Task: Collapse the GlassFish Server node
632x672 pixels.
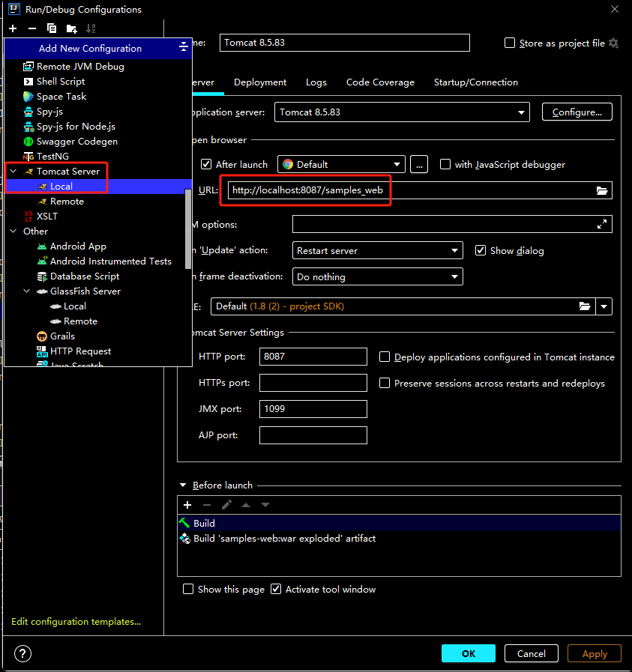Action: click(27, 291)
